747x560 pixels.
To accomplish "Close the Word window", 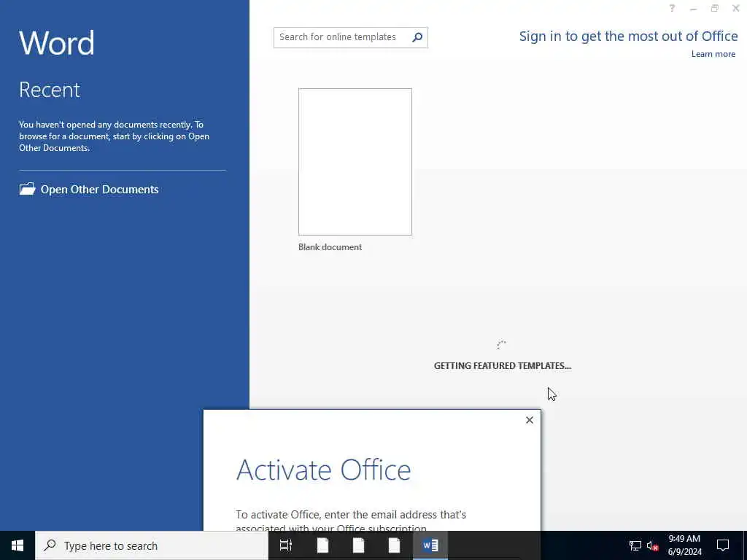I will [x=735, y=8].
